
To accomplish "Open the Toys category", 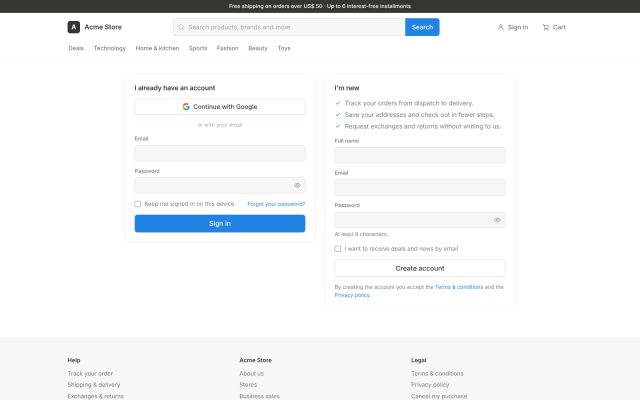I will coord(284,48).
